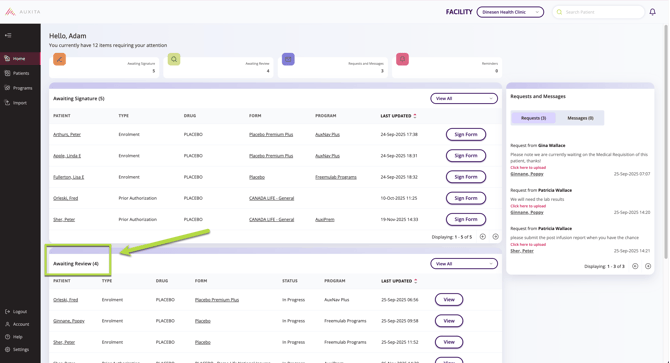Click upload link in Gina Wallace request
The width and height of the screenshot is (670, 363).
pyautogui.click(x=528, y=167)
